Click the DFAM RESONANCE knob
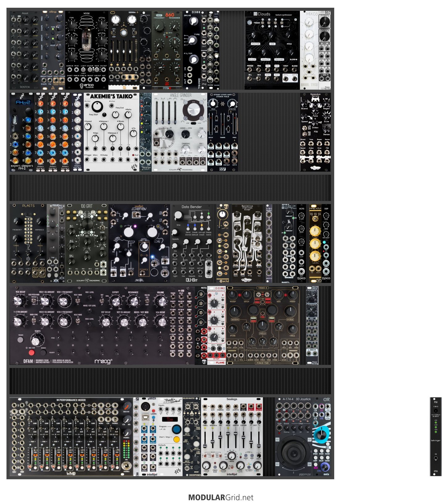The image size is (442, 504). 133,301
